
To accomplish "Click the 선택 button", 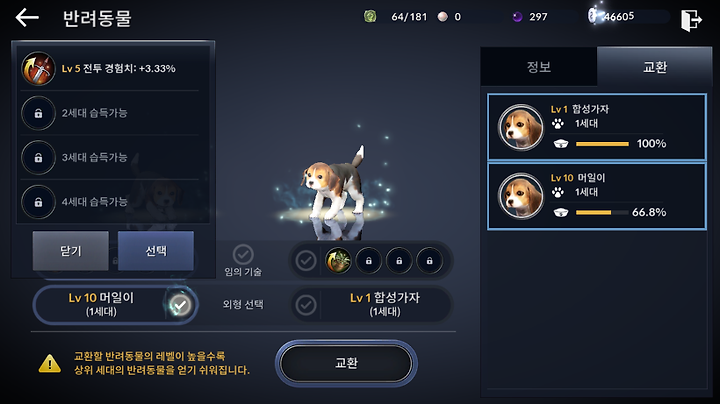I will tap(156, 251).
